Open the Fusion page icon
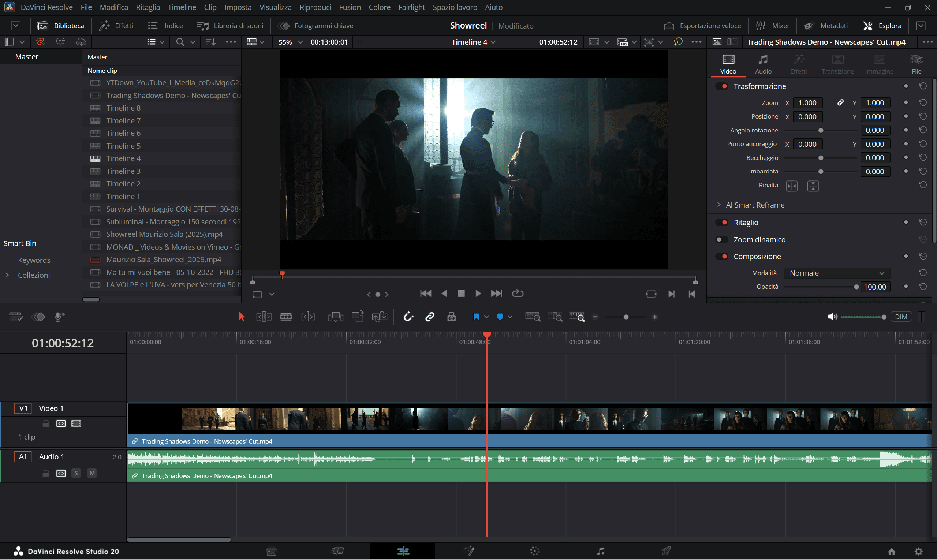The image size is (937, 560). tap(470, 551)
